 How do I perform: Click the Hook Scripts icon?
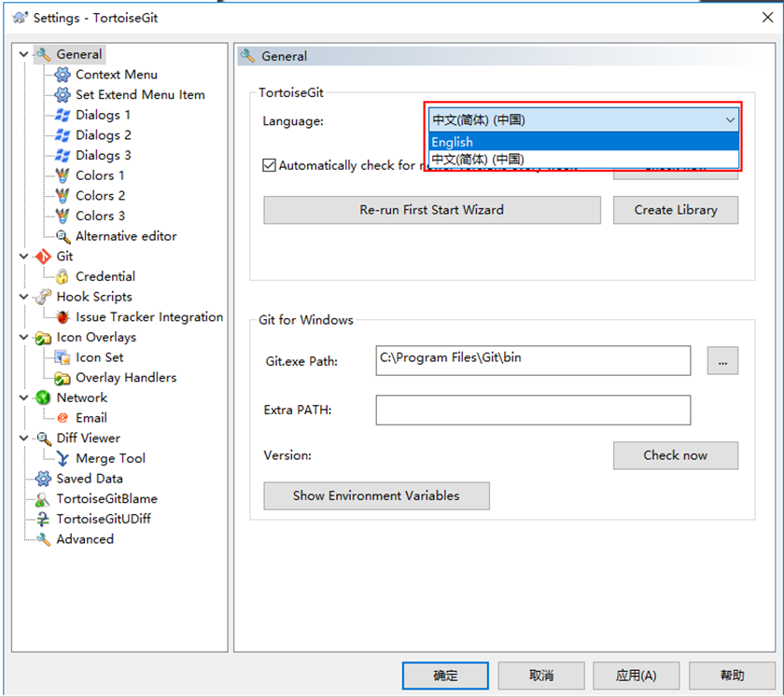click(44, 297)
